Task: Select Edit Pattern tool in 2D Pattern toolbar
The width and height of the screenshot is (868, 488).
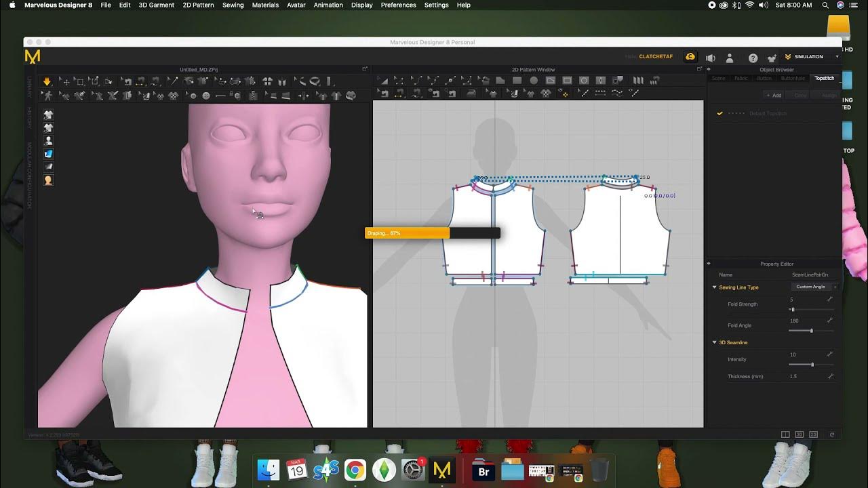Action: [x=399, y=81]
